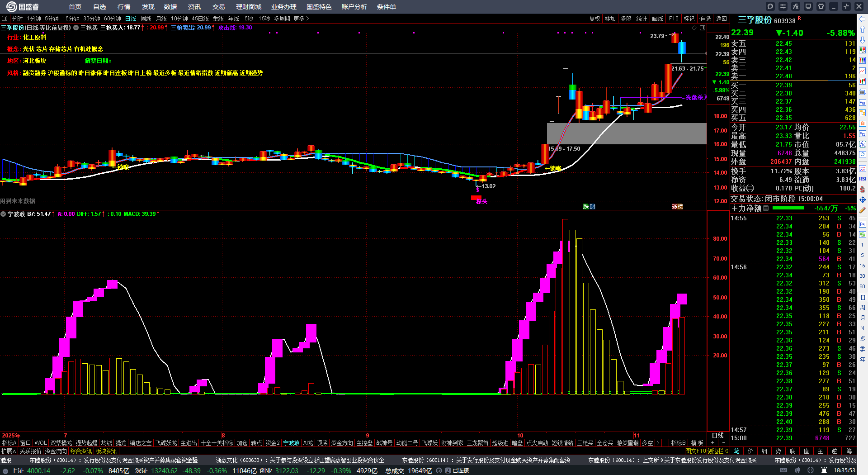The width and height of the screenshot is (868, 475).
Task: Switch to the 1分钟 period
Action: pyautogui.click(x=34, y=19)
